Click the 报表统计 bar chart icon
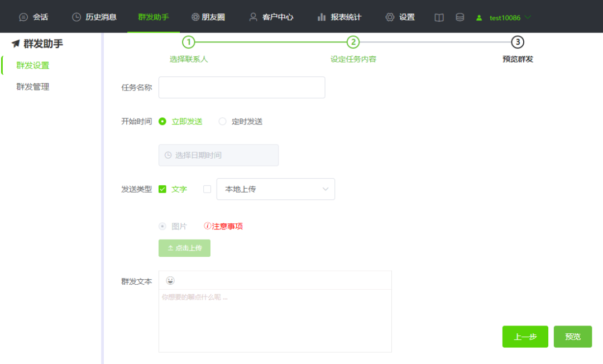 click(323, 17)
